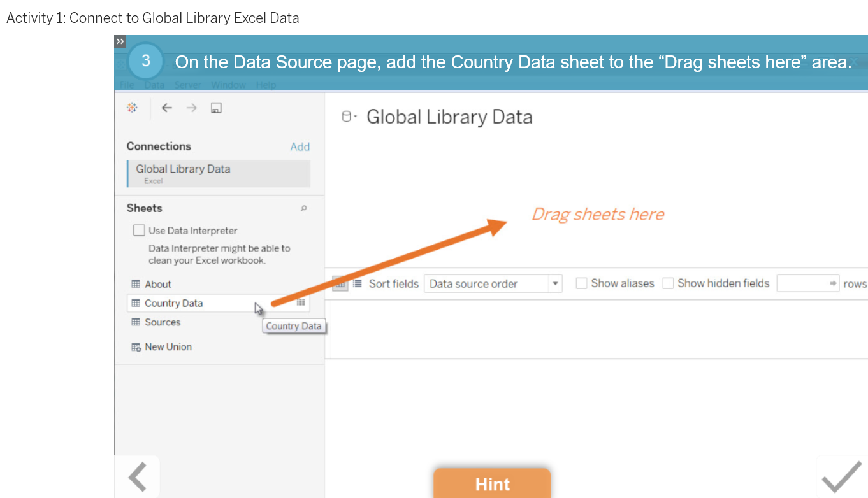Screen dimensions: 868x498
Task: Click Add connection link
Action: point(300,146)
